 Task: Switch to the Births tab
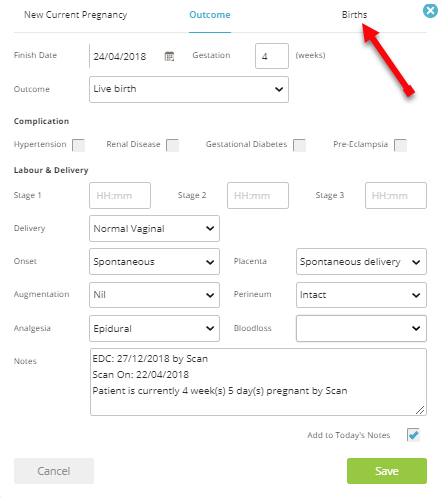[354, 15]
